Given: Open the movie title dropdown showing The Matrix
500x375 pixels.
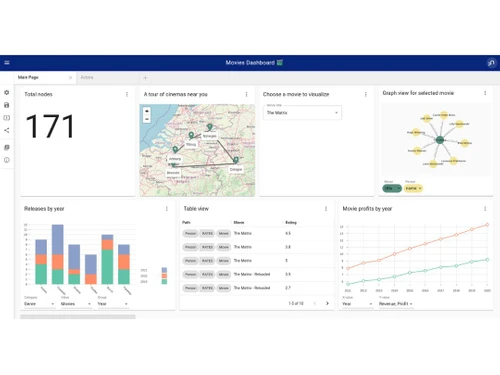Looking at the screenshot, I should [x=302, y=113].
